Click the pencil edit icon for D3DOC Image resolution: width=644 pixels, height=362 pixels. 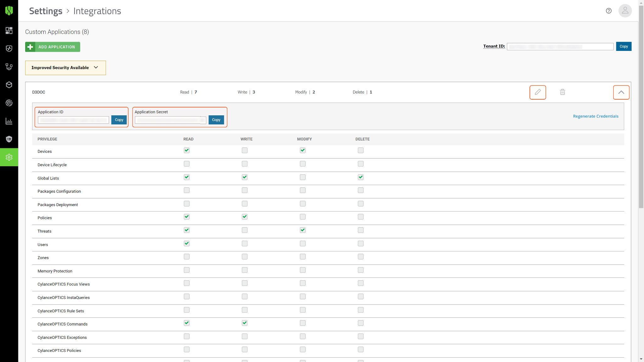pos(538,92)
